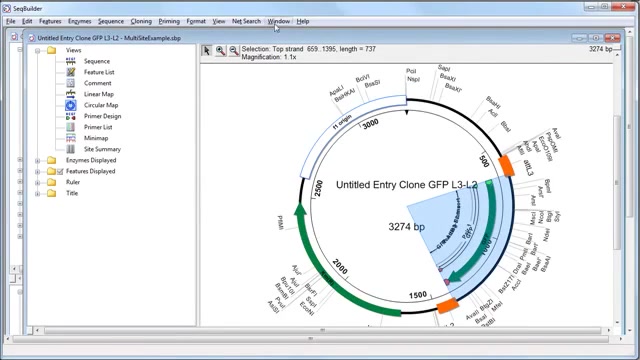Select the Site Summary icon
This screenshot has width=640, height=360.
pos(71,149)
